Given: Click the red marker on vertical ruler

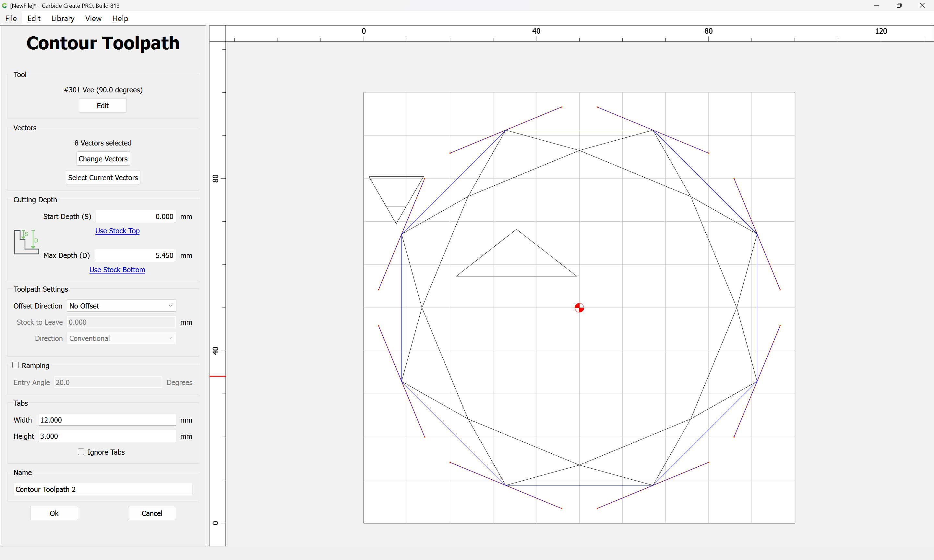Looking at the screenshot, I should 218,376.
